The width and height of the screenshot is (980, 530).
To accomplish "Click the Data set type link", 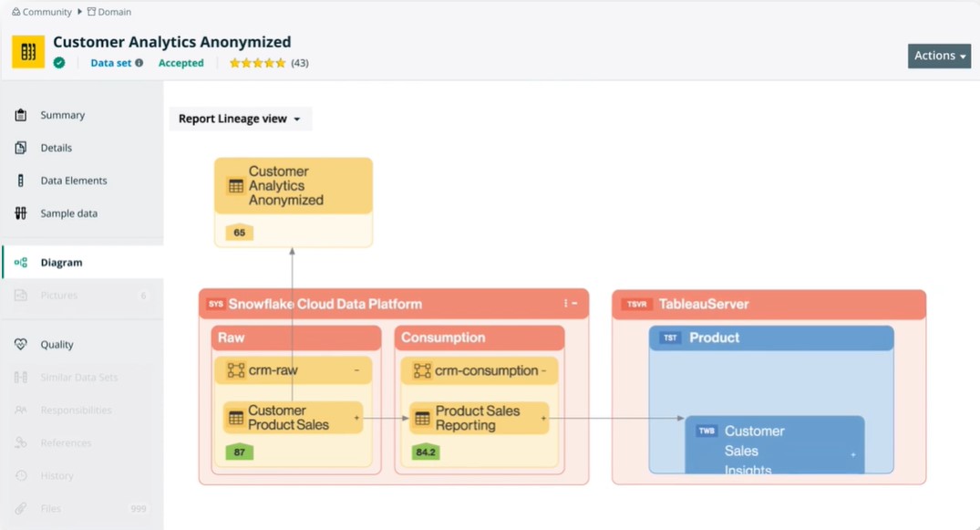I will pyautogui.click(x=110, y=63).
